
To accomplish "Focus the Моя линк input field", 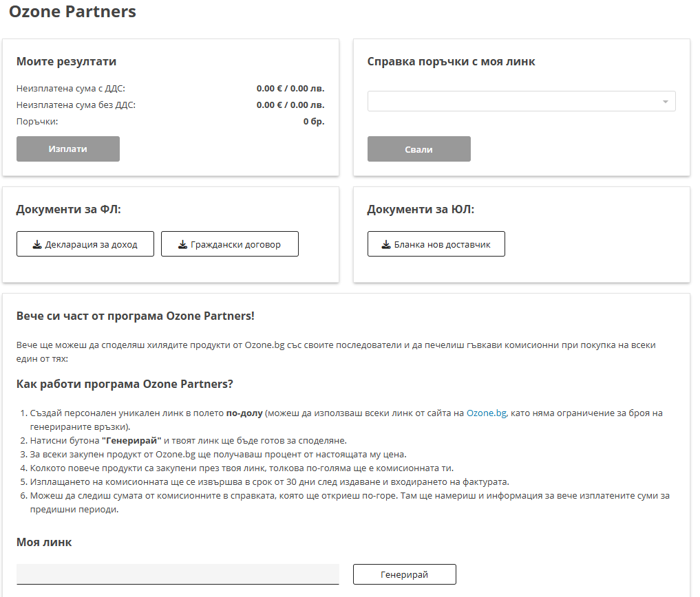I will point(178,574).
